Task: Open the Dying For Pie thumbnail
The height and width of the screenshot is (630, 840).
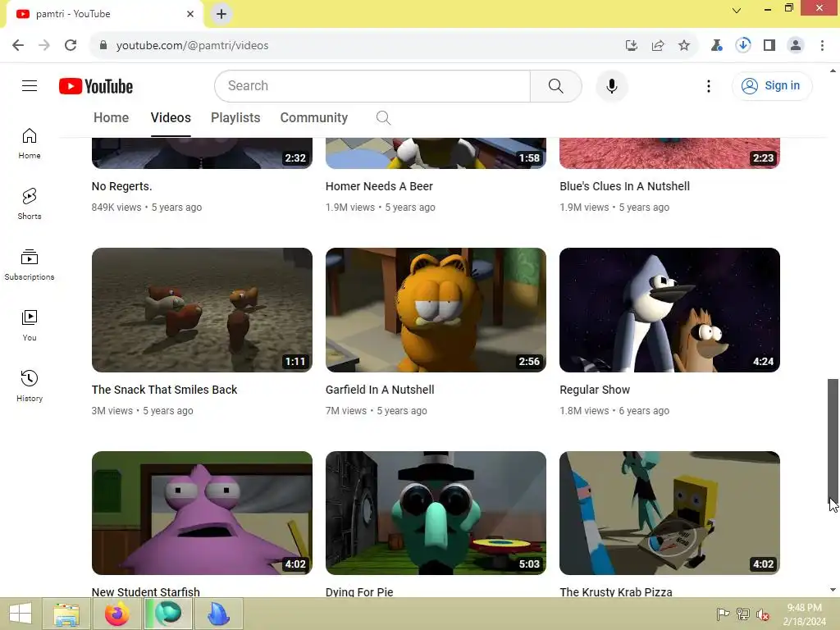Action: point(436,514)
